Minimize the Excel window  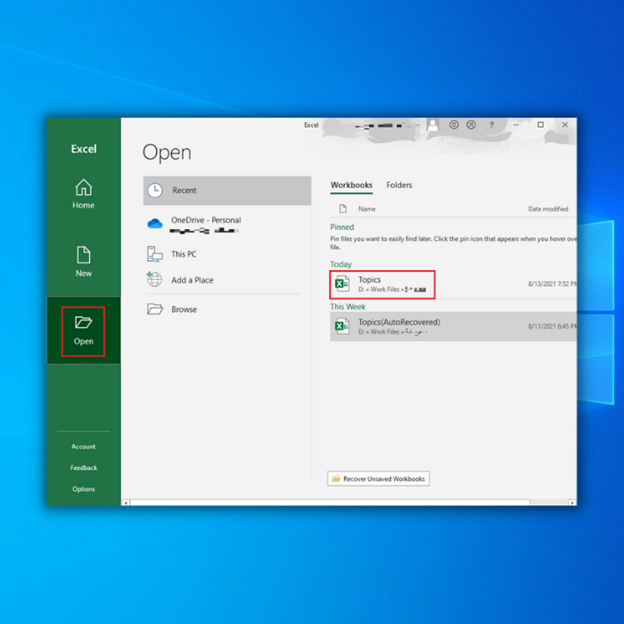516,125
